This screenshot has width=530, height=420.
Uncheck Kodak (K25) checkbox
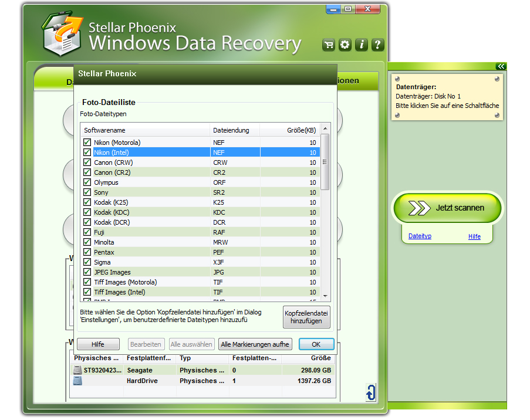coord(87,202)
